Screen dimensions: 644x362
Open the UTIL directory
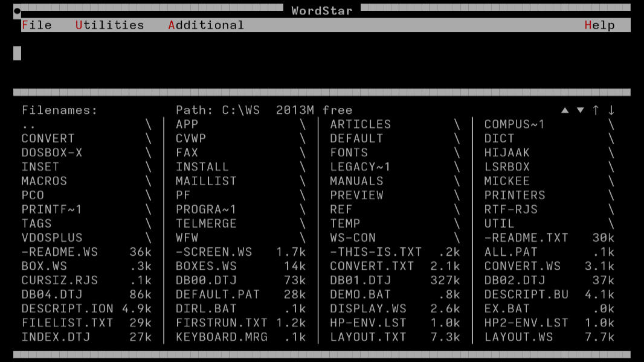pos(500,223)
